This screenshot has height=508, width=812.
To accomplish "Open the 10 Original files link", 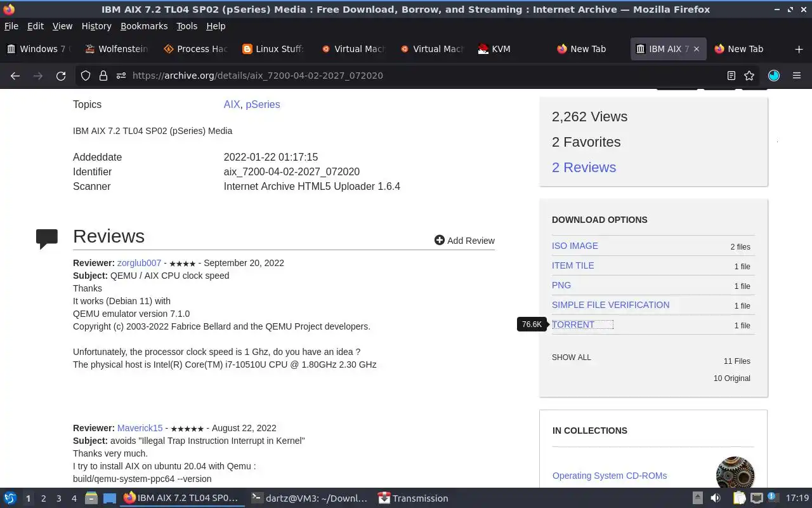I will [x=731, y=378].
